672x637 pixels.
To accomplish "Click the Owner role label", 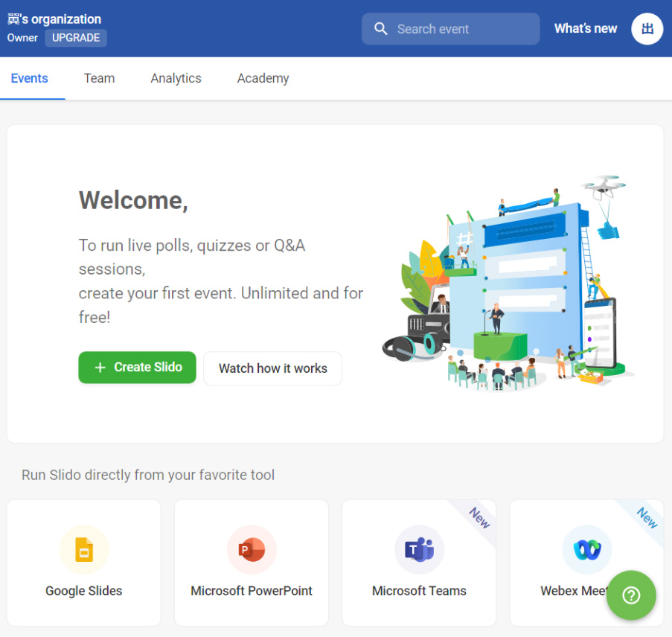I will 22,38.
